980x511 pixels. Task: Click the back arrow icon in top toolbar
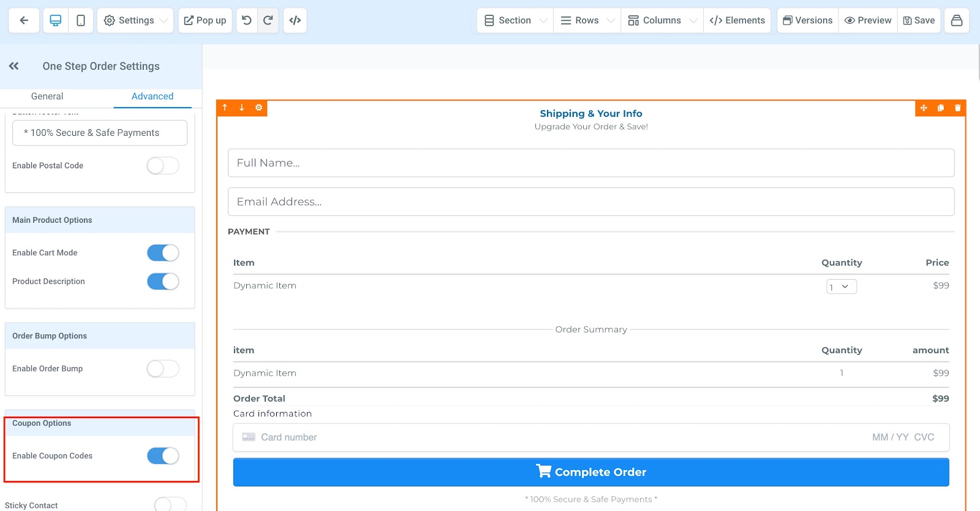coord(24,20)
